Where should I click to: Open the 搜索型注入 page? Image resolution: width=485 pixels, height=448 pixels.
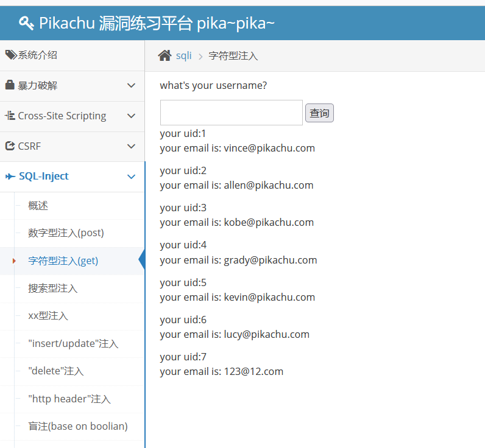53,289
